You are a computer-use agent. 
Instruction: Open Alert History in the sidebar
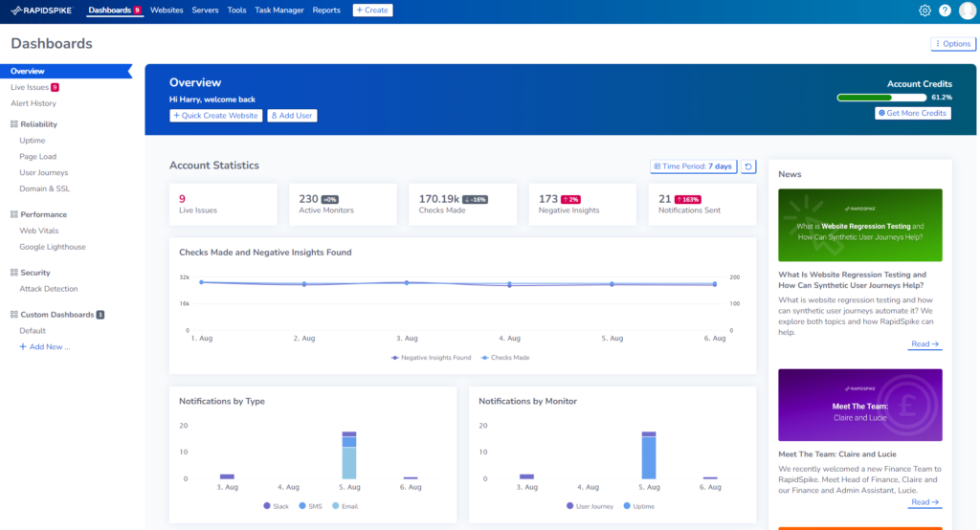coord(33,103)
